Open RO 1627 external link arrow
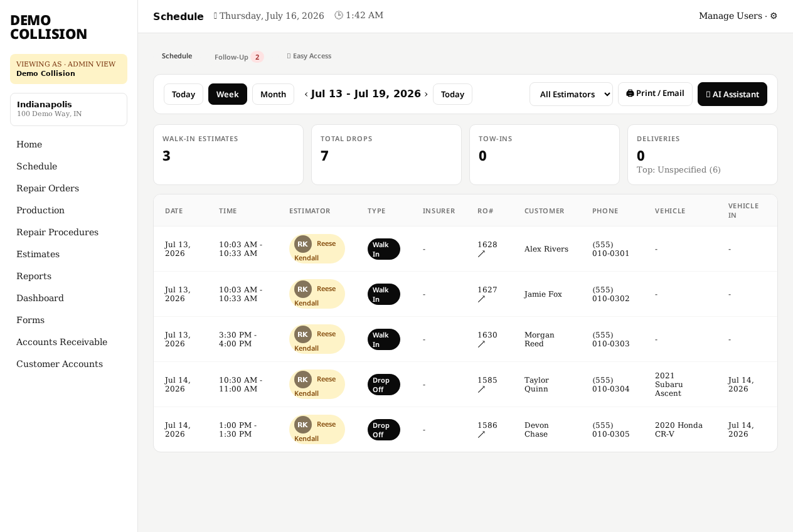Screen dimensions: 793x532 pyautogui.click(x=481, y=299)
